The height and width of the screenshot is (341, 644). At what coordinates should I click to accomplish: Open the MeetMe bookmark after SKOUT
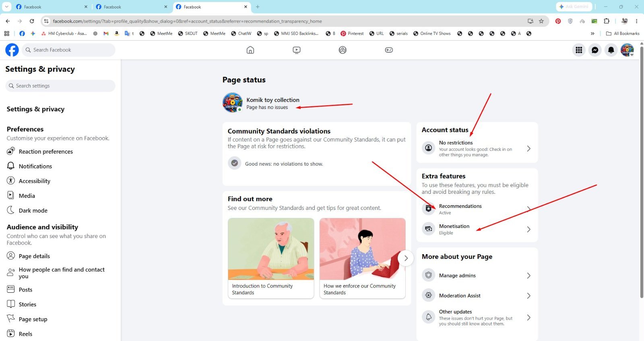214,33
